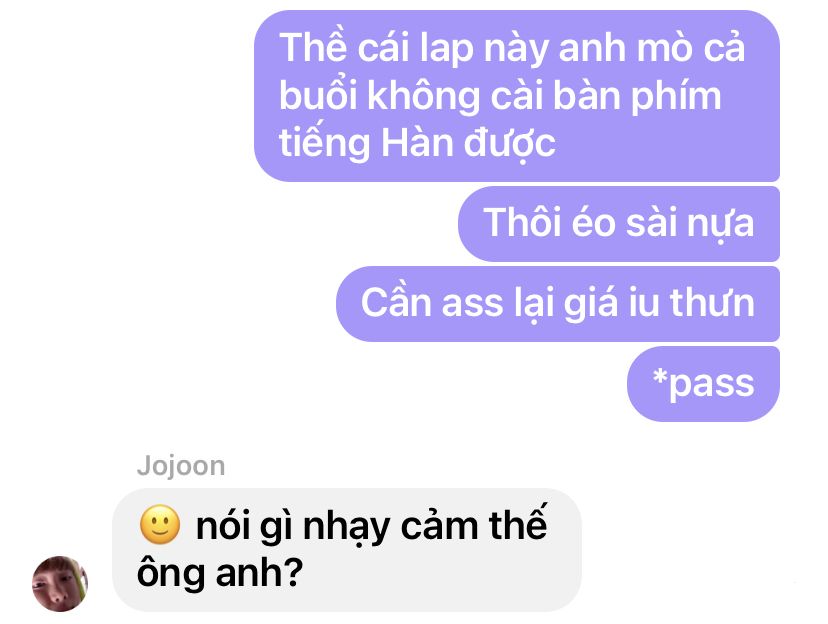The height and width of the screenshot is (624, 828).
Task: Click "ông anh?" in Jojoon's reply
Action: 220,573
